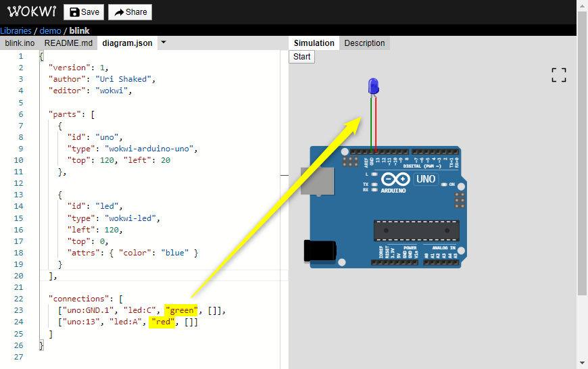Switch to the blink.ino tab
Image resolution: width=588 pixels, height=369 pixels.
[x=20, y=43]
